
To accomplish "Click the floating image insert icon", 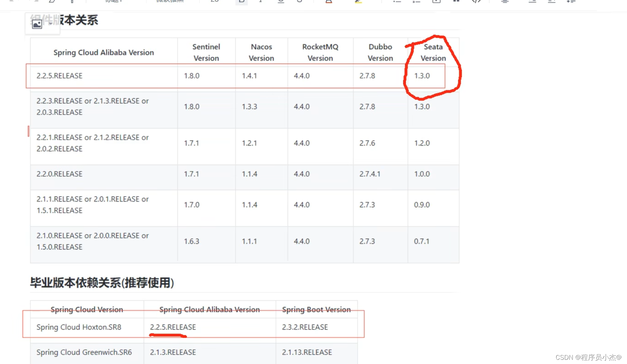I will point(37,24).
